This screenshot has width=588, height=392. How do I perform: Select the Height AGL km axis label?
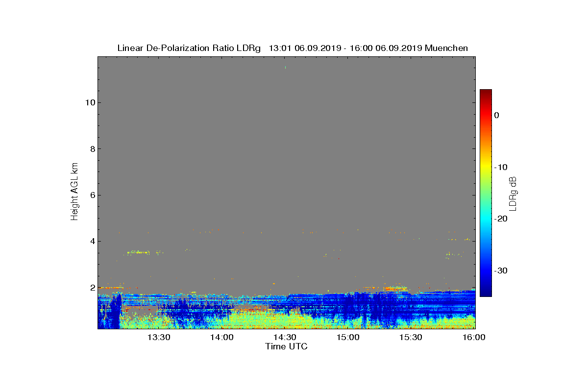pyautogui.click(x=74, y=192)
